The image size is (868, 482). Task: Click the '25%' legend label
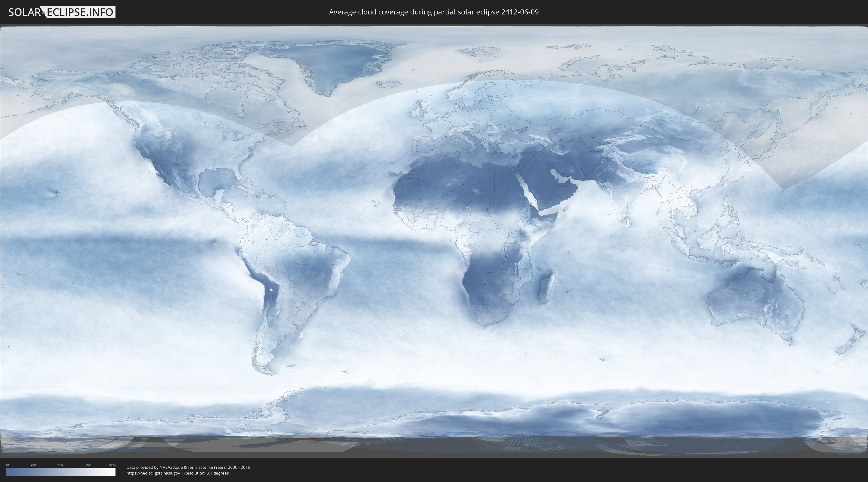pos(33,465)
